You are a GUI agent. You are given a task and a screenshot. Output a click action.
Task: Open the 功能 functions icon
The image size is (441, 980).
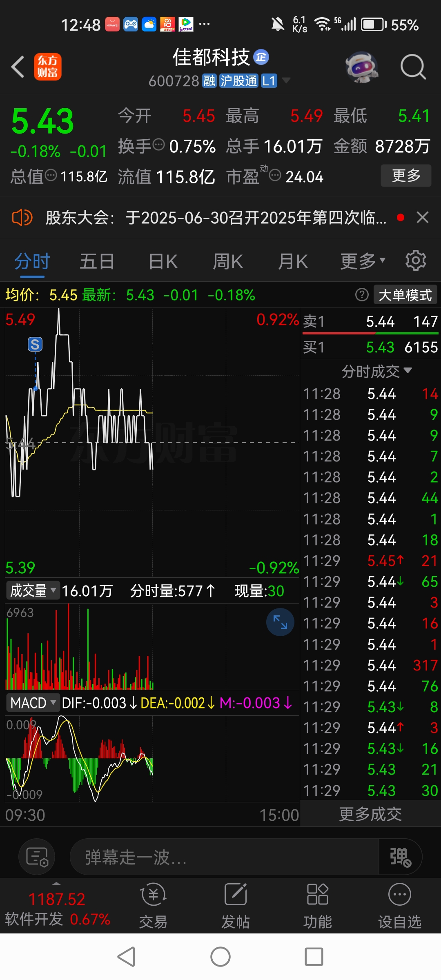click(318, 905)
